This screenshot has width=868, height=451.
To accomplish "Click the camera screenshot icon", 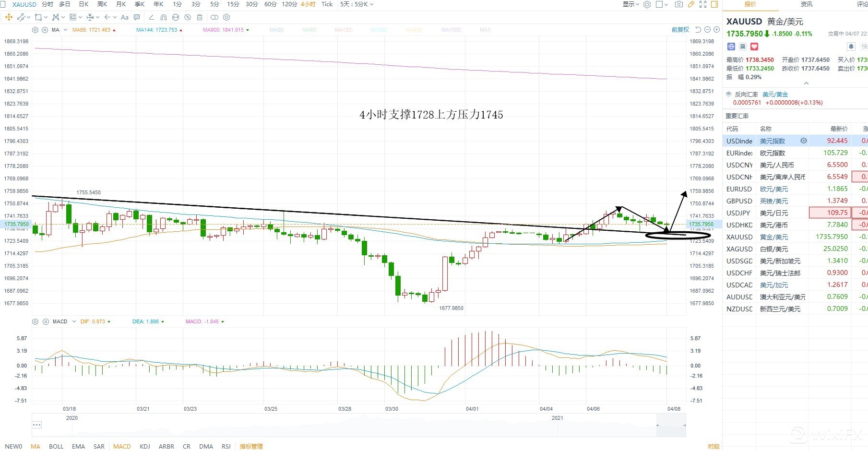I will pos(678,4).
